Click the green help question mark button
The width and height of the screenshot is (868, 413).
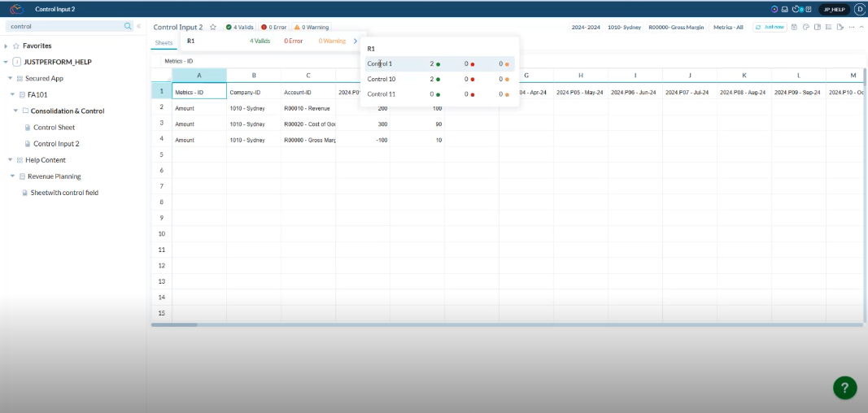click(844, 388)
